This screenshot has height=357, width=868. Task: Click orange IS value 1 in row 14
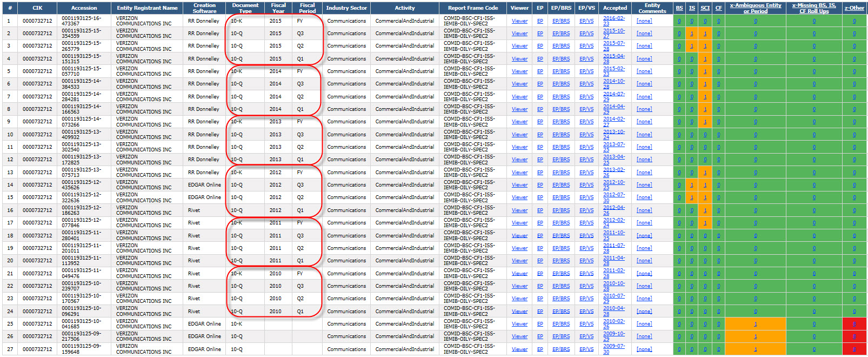(x=692, y=185)
